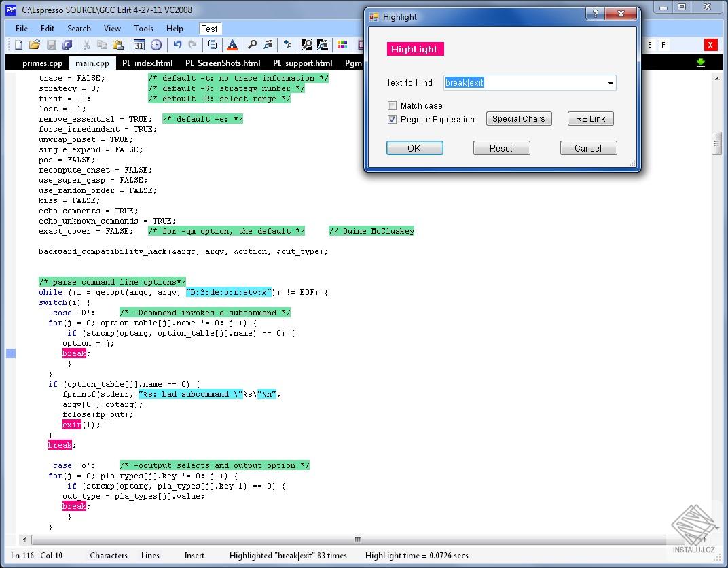Click the pink HighLight label swatch
Screen dimensions: 728x568
(415, 49)
